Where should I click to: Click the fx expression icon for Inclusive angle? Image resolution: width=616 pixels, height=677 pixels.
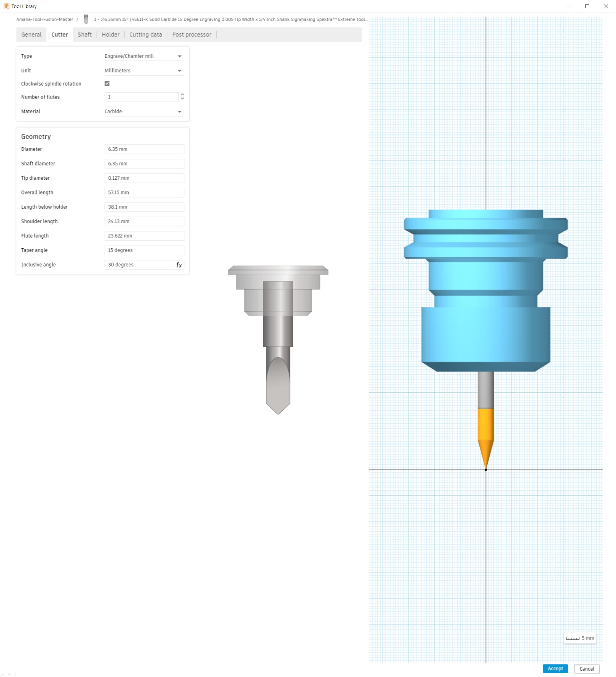(179, 265)
